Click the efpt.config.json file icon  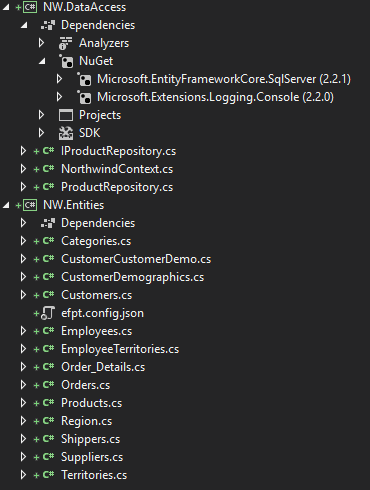[48, 313]
